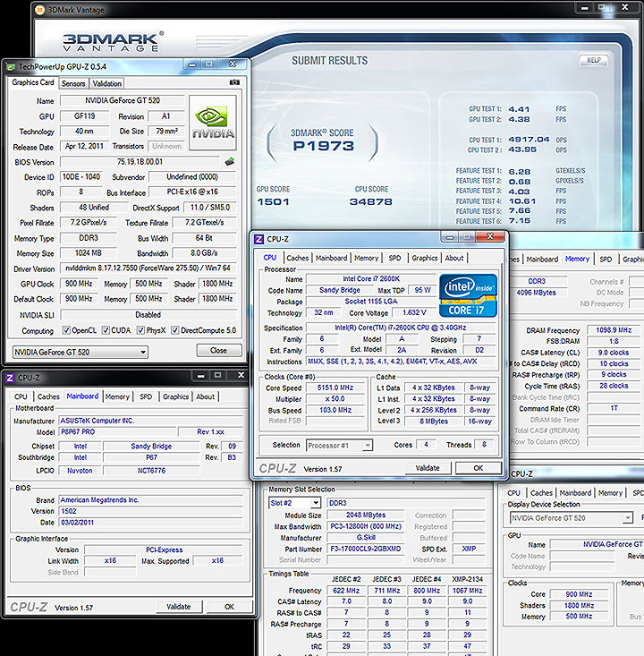Open the Memory tab in front CPU-Z

pos(367,258)
